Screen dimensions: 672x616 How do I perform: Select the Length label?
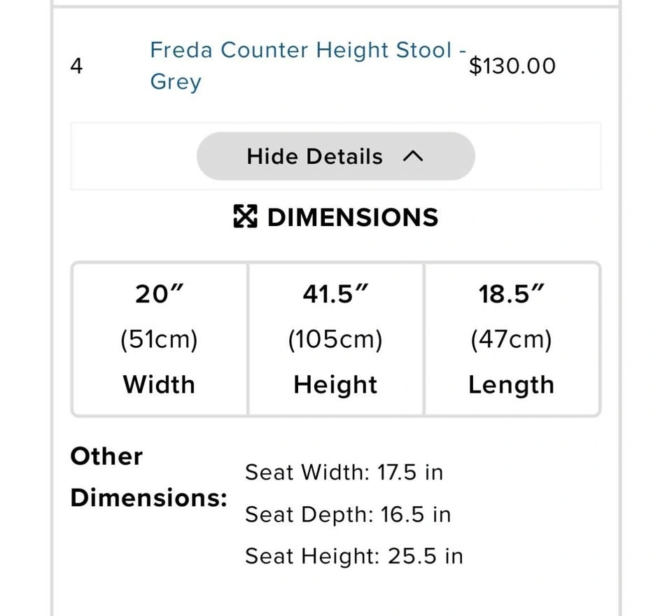(512, 384)
